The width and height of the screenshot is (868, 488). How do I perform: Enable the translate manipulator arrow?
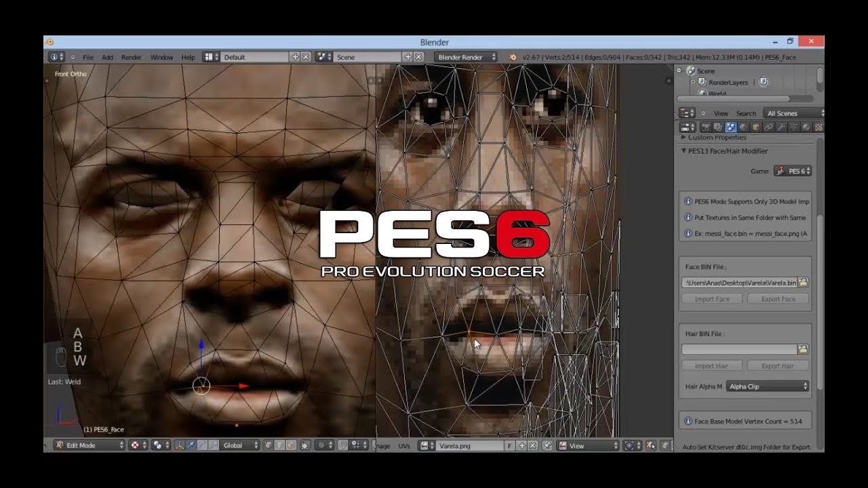pyautogui.click(x=191, y=445)
